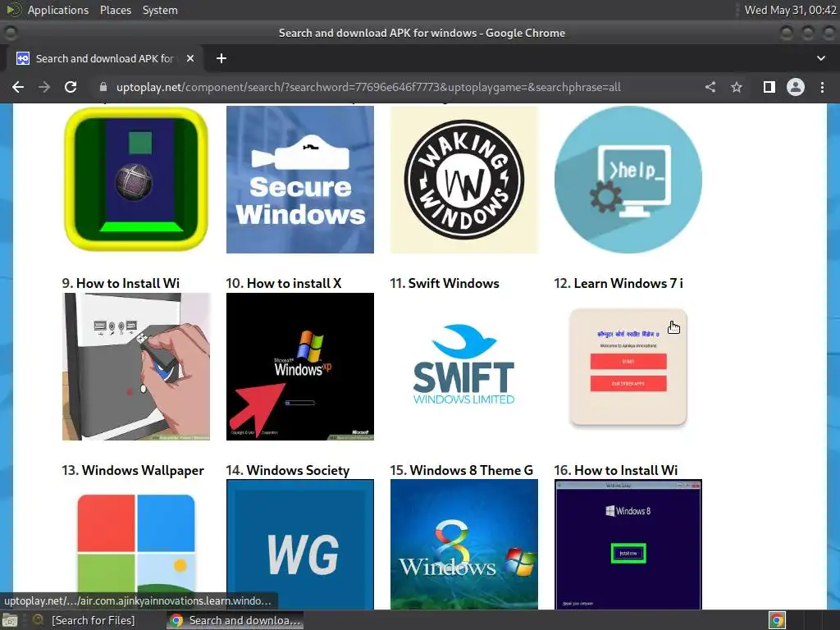Open link 12. Learn Windows 7 i
Viewport: 840px width, 630px height.
pyautogui.click(x=619, y=283)
